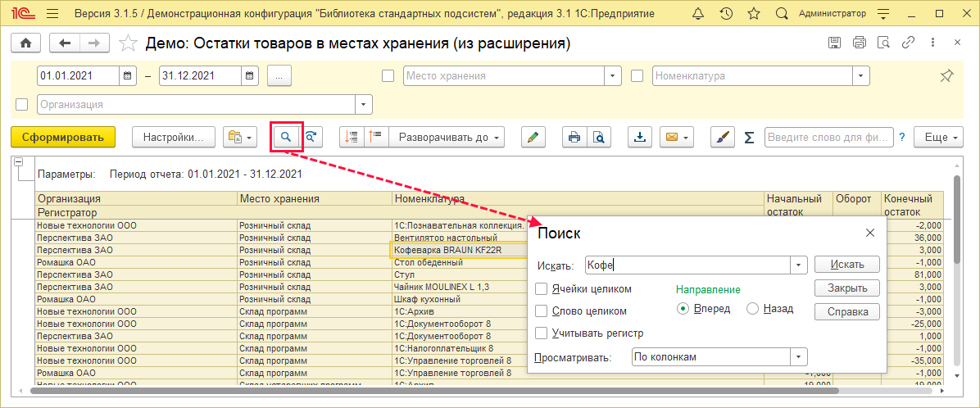Open global search magnifier in title bar
This screenshot has height=408, width=980.
(x=781, y=13)
